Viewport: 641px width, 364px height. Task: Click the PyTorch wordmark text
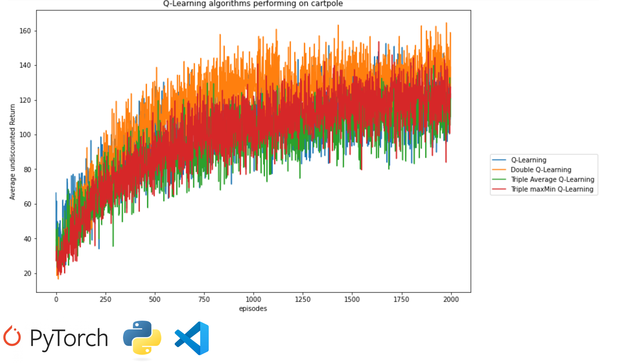tap(69, 338)
